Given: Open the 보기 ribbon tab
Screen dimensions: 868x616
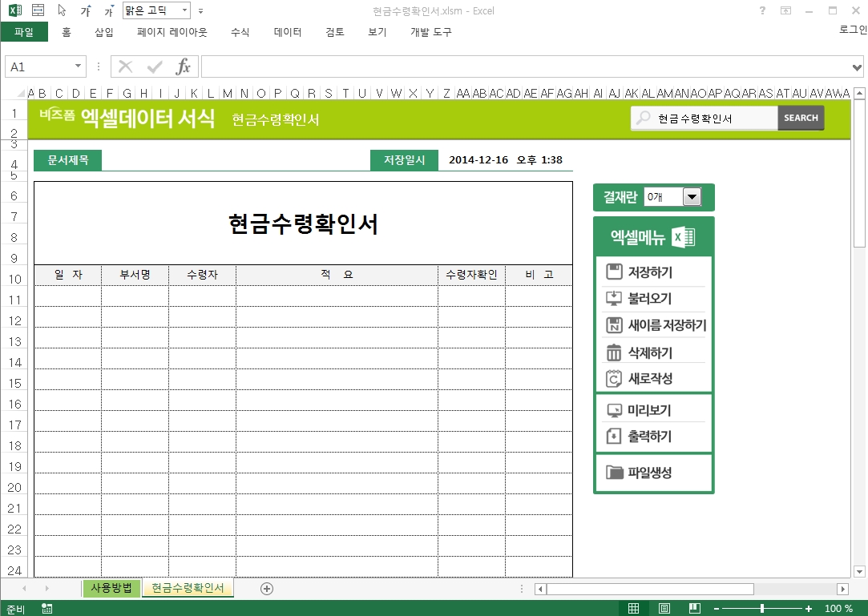Looking at the screenshot, I should point(377,32).
